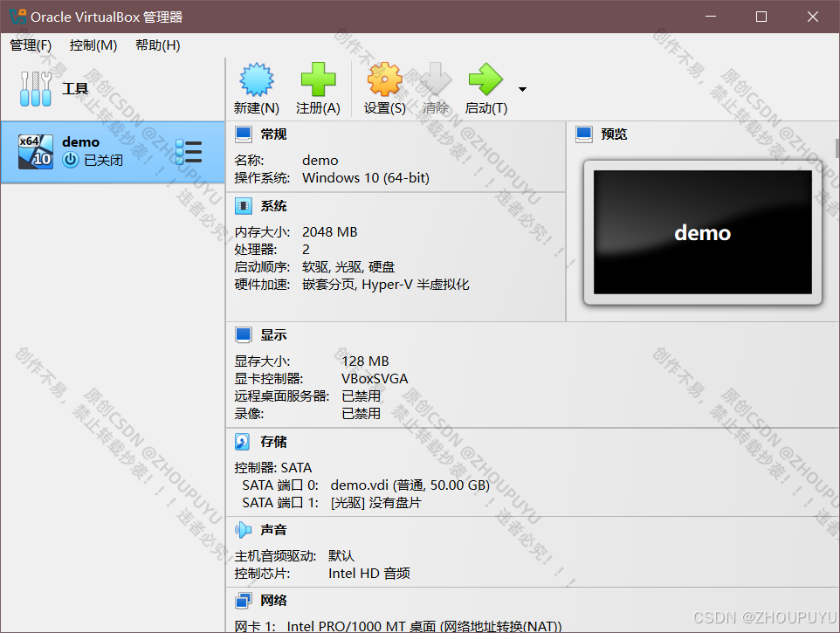Click the VBoxSVGA controller value

point(375,379)
